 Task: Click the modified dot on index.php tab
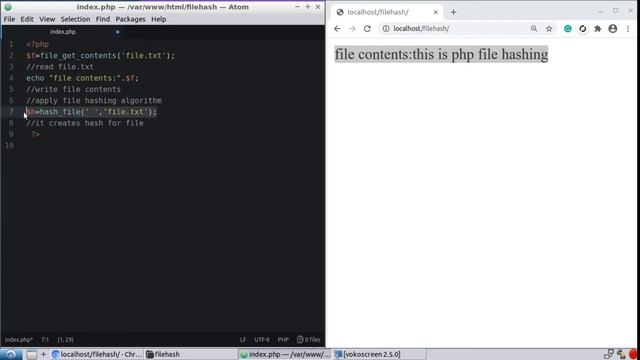pyautogui.click(x=118, y=32)
